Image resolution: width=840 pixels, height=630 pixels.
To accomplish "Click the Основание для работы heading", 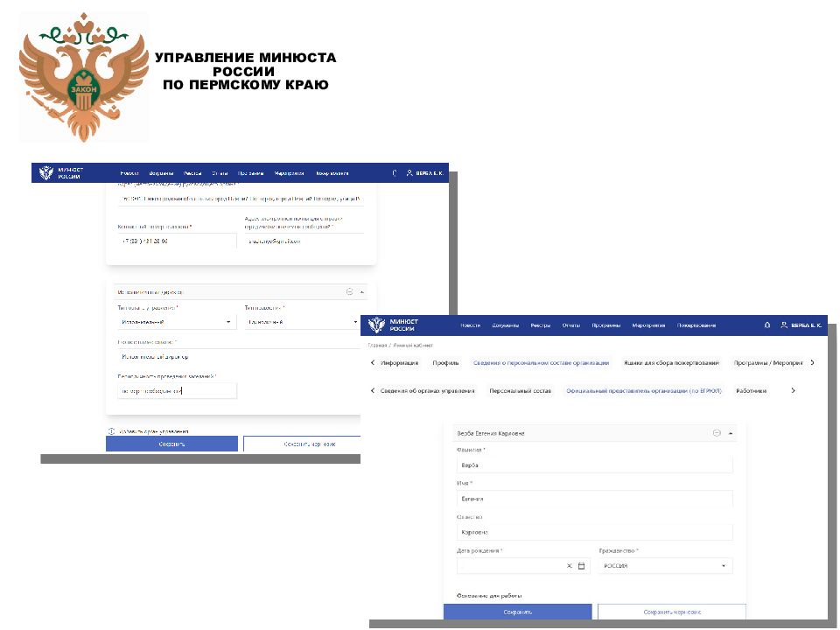I will 489,595.
